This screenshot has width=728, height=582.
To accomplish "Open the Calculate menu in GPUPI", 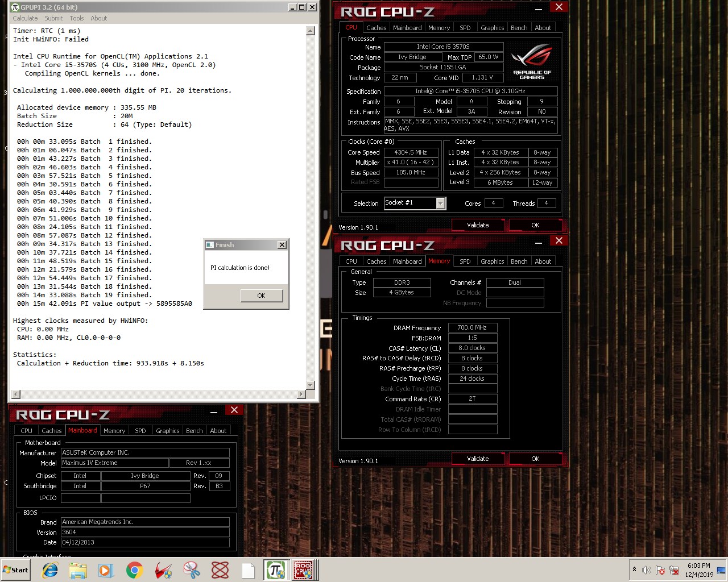I will tap(26, 18).
